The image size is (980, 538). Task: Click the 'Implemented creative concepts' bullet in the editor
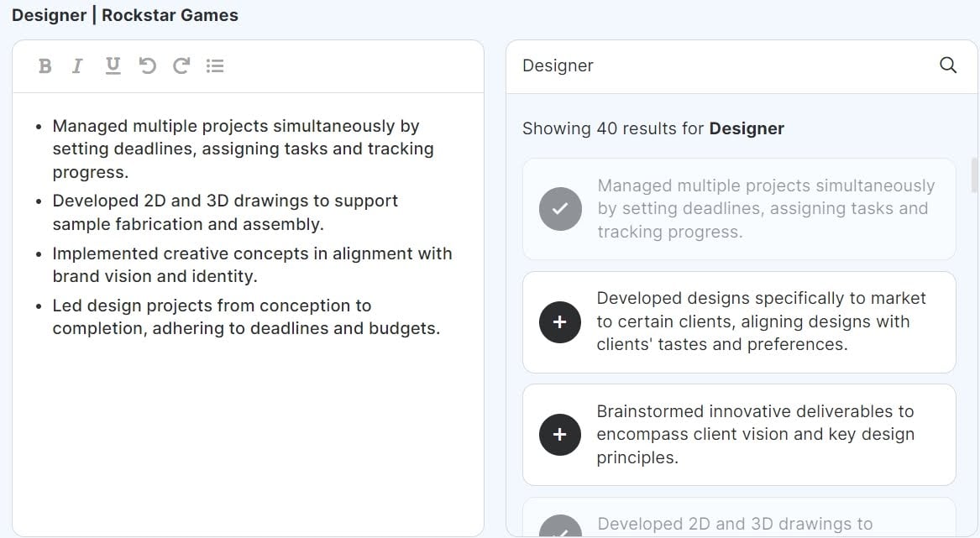coord(252,264)
